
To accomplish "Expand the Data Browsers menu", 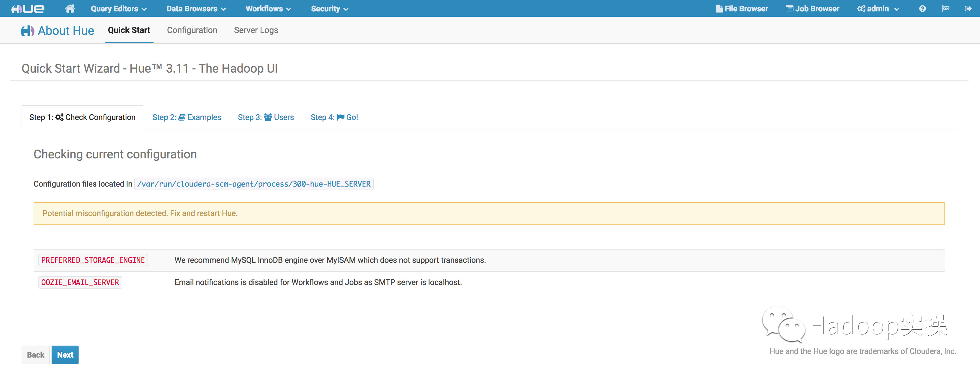I will pos(196,8).
